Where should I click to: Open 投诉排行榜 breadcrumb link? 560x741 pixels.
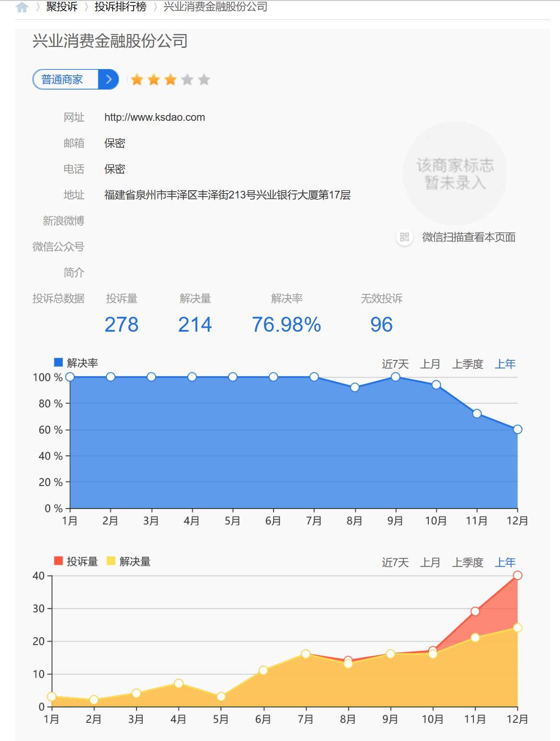click(x=120, y=7)
